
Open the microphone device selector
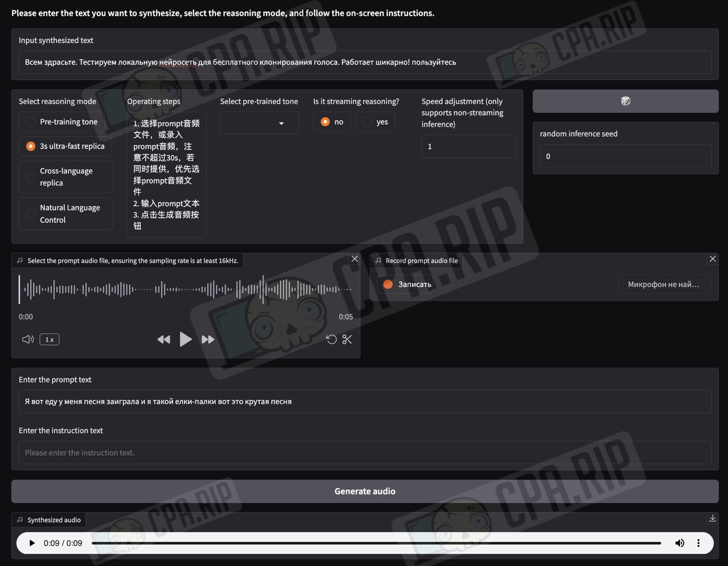[664, 284]
